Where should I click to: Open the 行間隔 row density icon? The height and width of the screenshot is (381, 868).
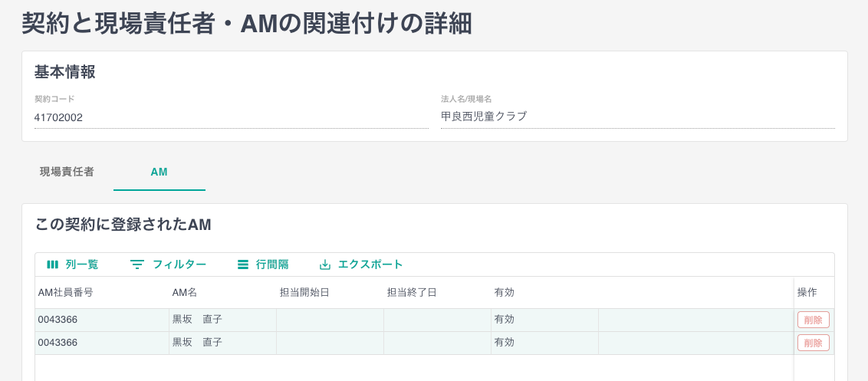(242, 264)
